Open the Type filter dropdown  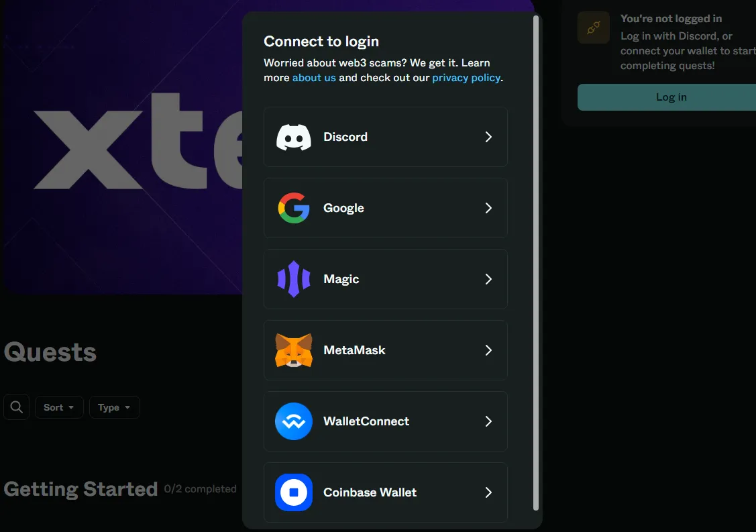pyautogui.click(x=114, y=407)
